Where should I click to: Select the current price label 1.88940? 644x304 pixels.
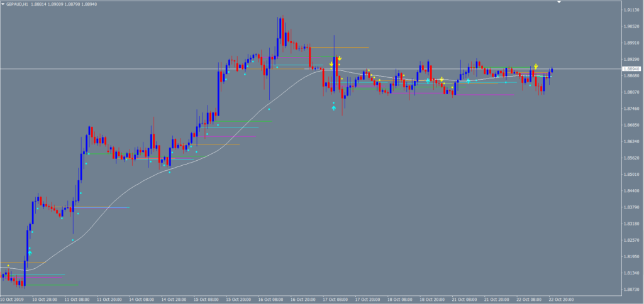[x=630, y=69]
